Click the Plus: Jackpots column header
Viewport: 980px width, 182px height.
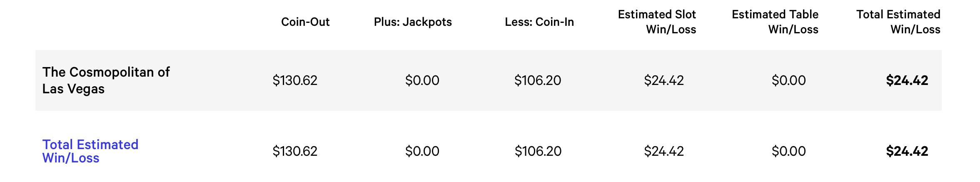pyautogui.click(x=413, y=22)
